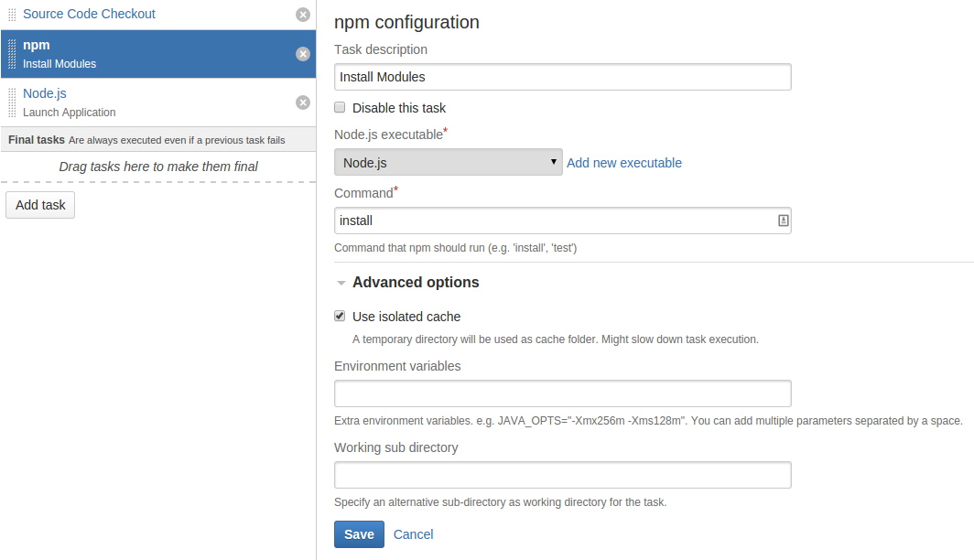Click the Add task button
Image resolution: width=974 pixels, height=560 pixels.
[x=40, y=205]
